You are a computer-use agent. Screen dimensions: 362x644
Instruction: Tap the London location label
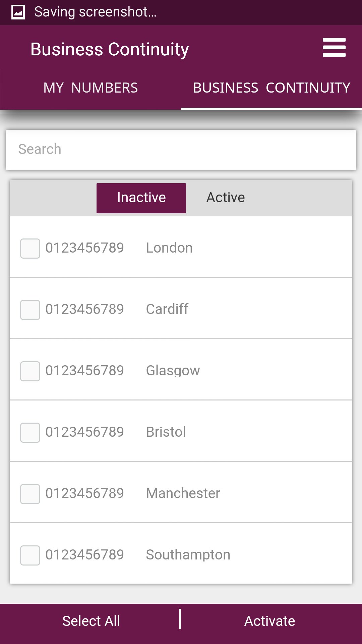169,248
